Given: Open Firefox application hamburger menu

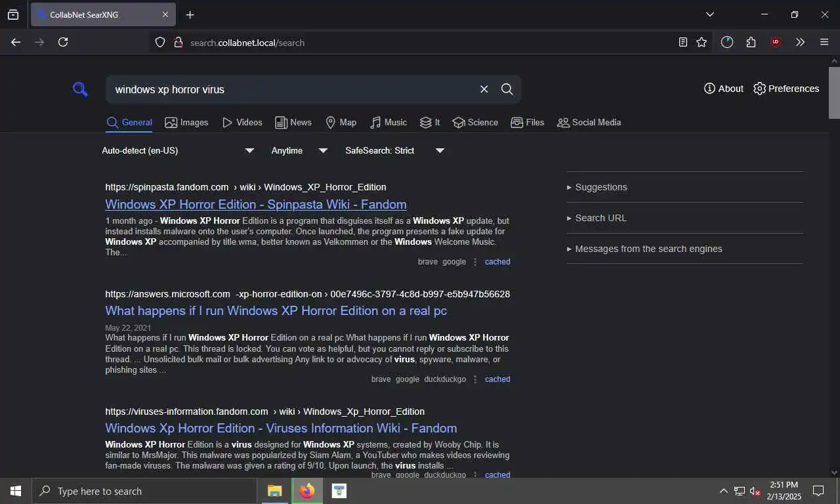Looking at the screenshot, I should click(x=824, y=42).
